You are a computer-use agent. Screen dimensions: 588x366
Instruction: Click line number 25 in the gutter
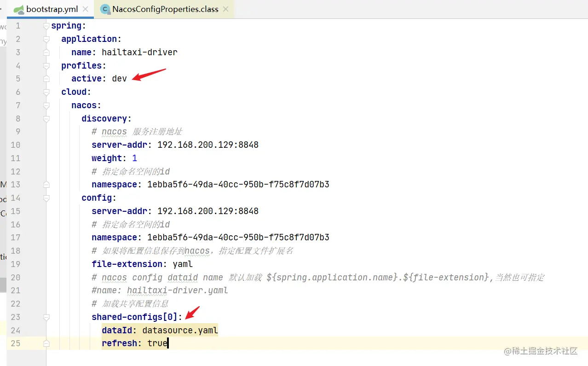tap(16, 343)
